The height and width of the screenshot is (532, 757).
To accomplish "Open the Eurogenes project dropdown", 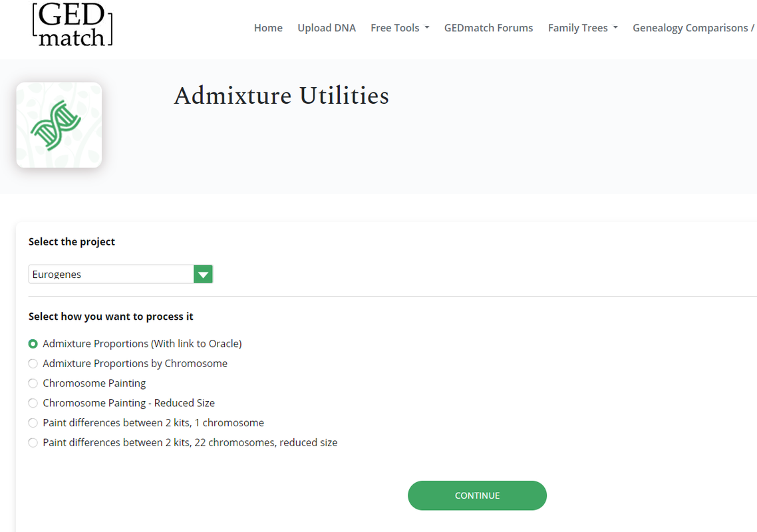I will (120, 274).
